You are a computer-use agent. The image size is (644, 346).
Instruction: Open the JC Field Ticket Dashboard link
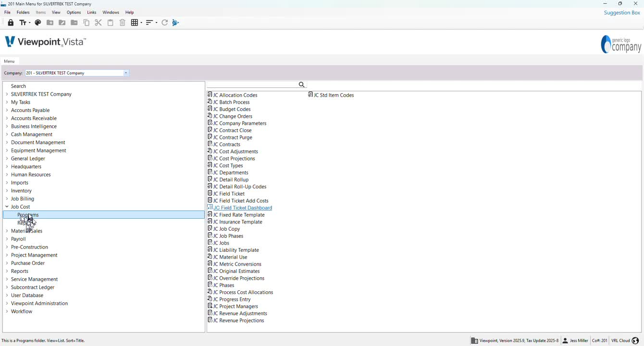243,208
